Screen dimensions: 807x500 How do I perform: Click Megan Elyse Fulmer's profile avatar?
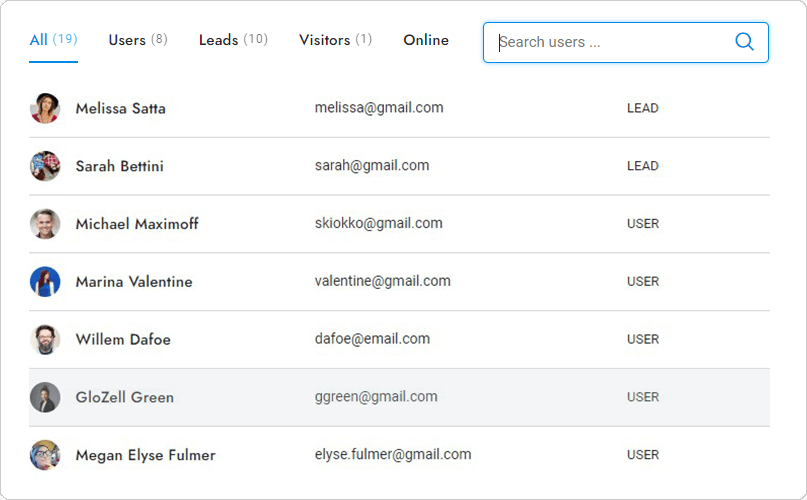coord(45,455)
